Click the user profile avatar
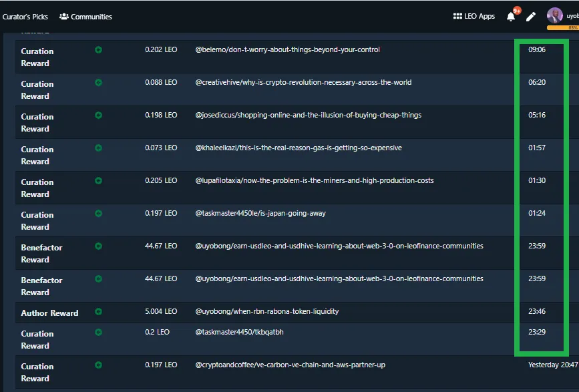The width and height of the screenshot is (579, 392). point(555,15)
